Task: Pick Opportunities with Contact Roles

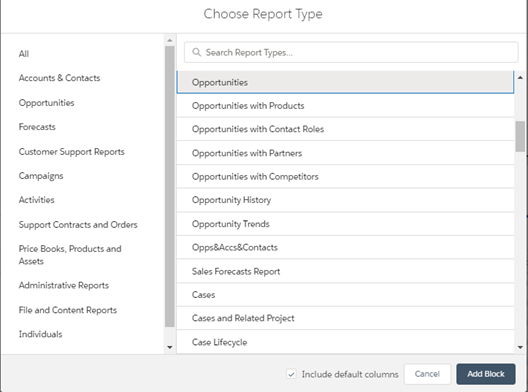Action: pyautogui.click(x=345, y=129)
